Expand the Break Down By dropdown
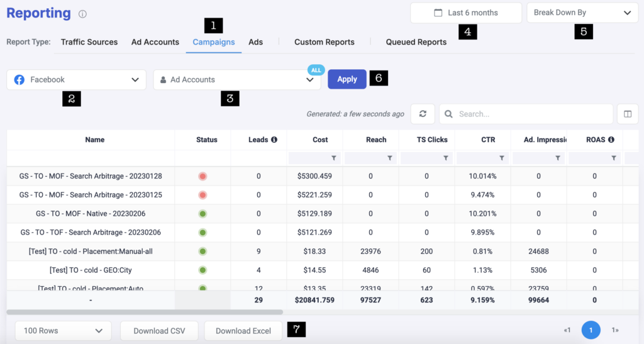644x344 pixels. tap(582, 13)
